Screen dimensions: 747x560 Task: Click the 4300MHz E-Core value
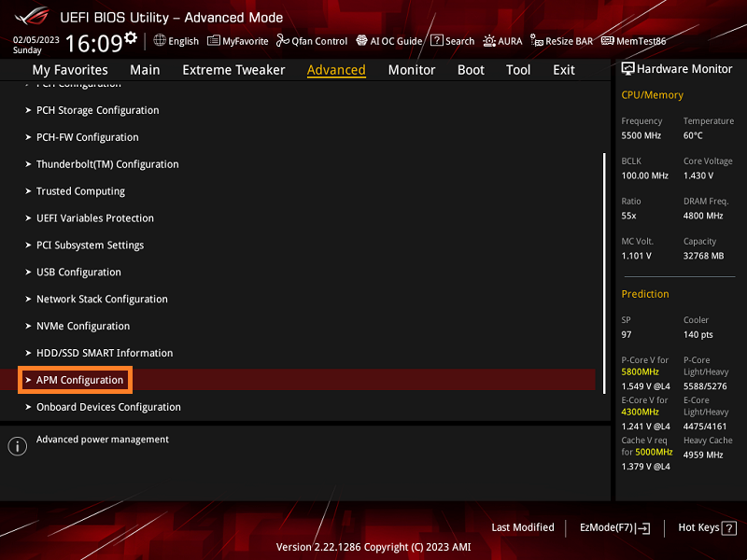tap(640, 412)
